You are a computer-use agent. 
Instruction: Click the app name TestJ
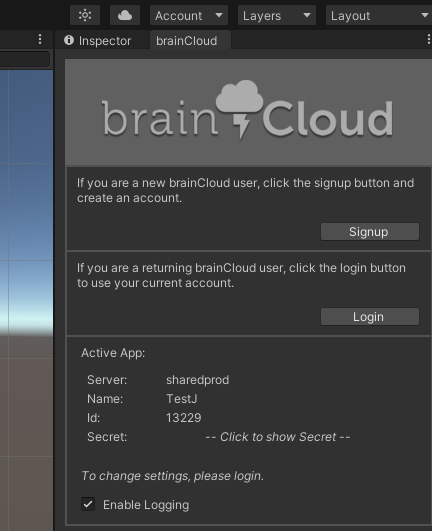(181, 399)
